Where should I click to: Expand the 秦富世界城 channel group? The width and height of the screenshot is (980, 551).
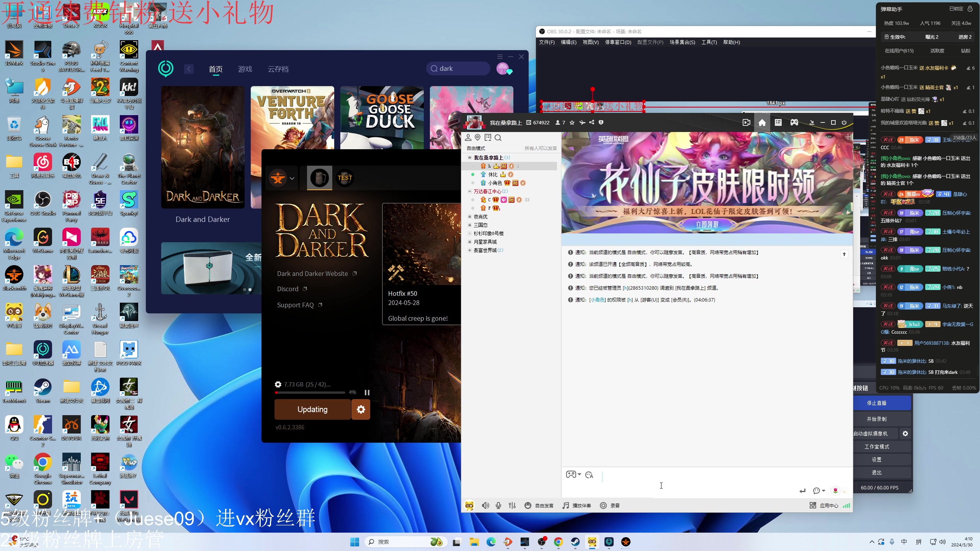click(470, 250)
